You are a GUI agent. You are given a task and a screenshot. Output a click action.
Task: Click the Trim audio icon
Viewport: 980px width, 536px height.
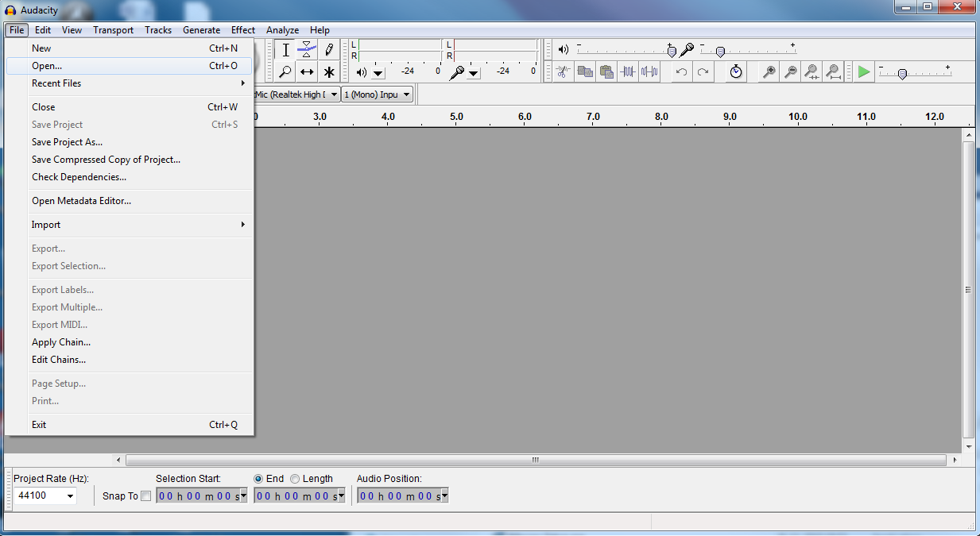(x=628, y=71)
